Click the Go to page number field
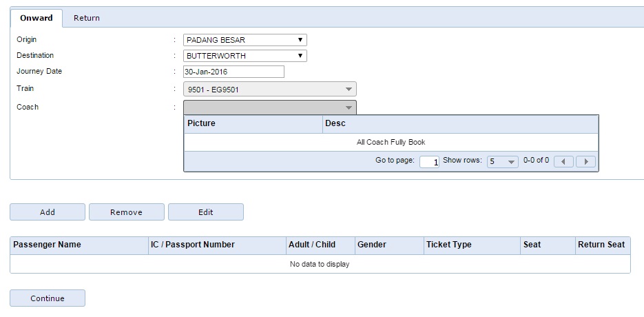Image resolution: width=644 pixels, height=317 pixels. click(429, 161)
